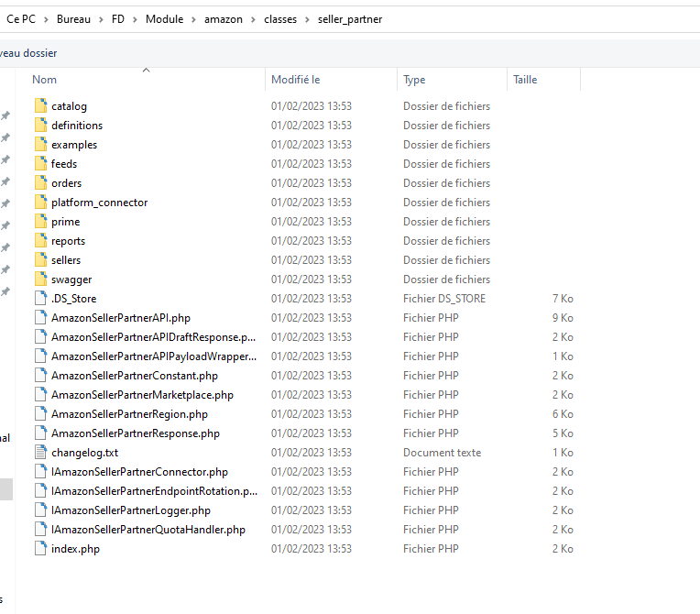Select the reports folder icon

coord(40,240)
